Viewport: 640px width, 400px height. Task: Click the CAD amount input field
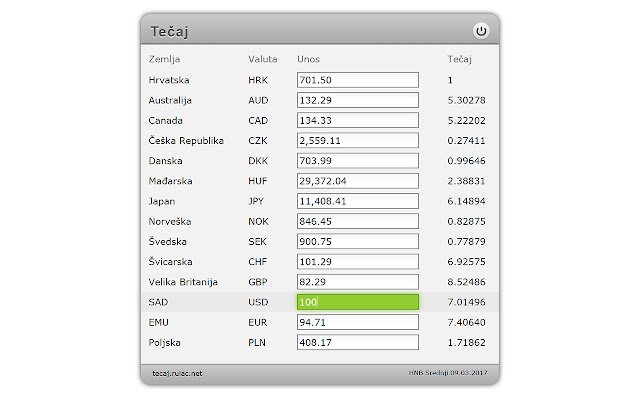[358, 120]
